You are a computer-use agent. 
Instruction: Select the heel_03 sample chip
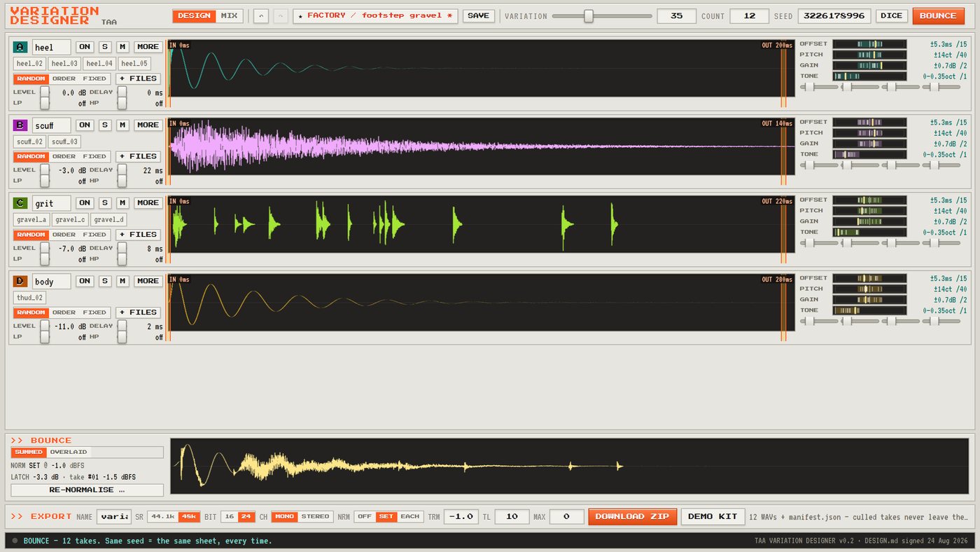[x=64, y=64]
